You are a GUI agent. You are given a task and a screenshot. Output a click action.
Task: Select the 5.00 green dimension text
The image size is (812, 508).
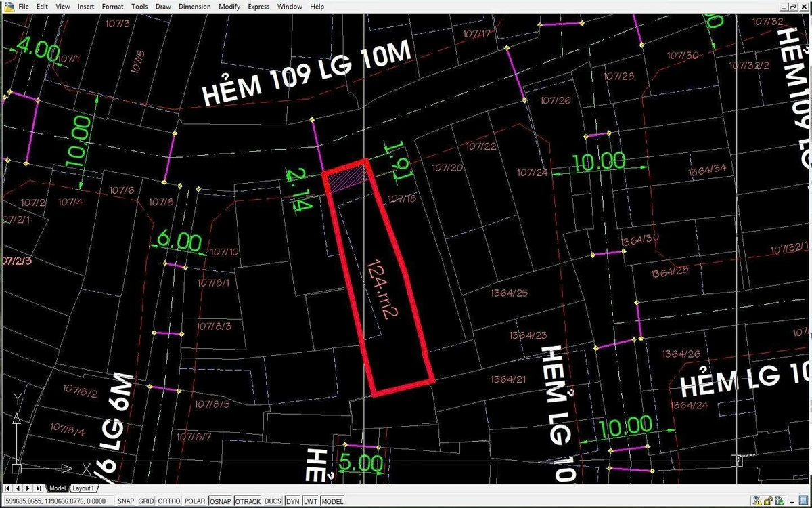[x=361, y=463]
